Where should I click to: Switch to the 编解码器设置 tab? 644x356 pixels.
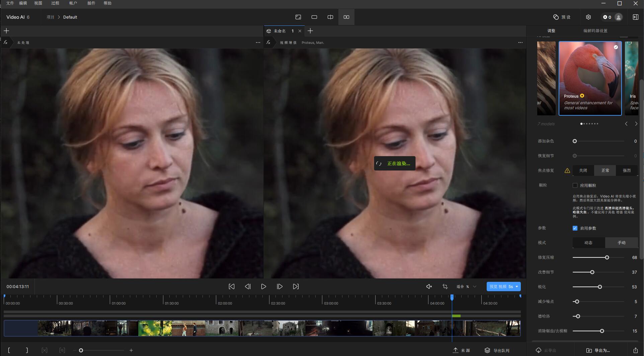595,31
